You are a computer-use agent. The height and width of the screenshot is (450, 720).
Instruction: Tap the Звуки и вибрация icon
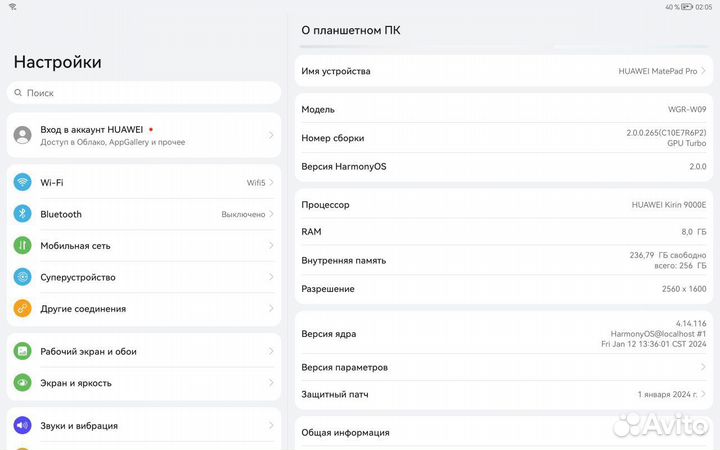(x=23, y=425)
